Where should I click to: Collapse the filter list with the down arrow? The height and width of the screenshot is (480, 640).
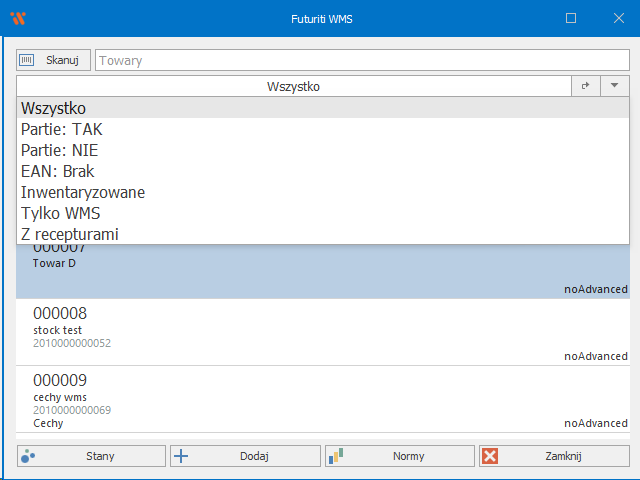pyautogui.click(x=615, y=87)
